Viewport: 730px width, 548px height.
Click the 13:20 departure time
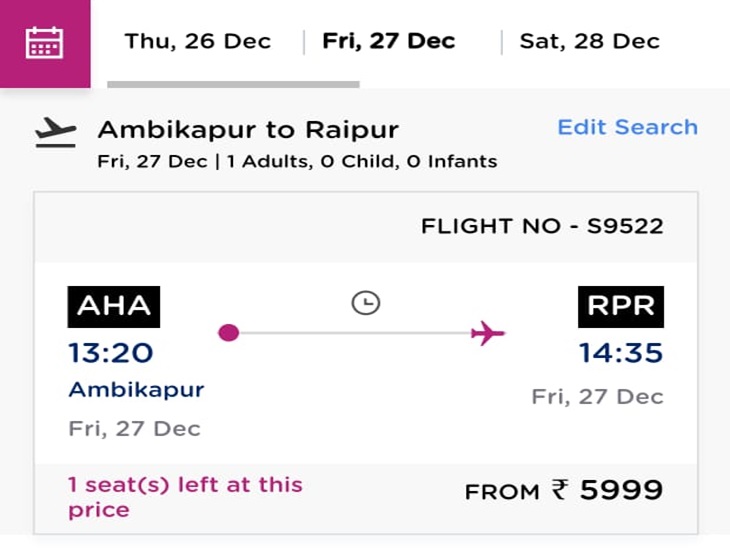tap(111, 353)
